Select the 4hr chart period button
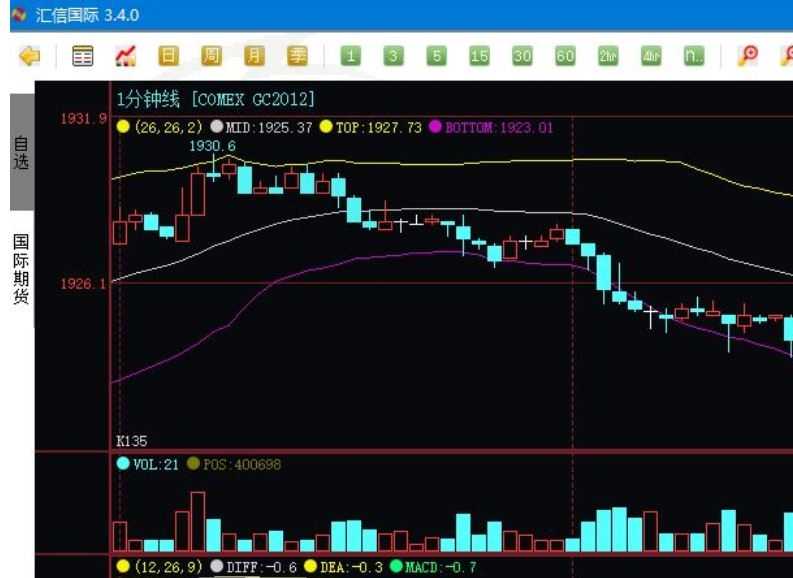The width and height of the screenshot is (793, 578). (651, 56)
